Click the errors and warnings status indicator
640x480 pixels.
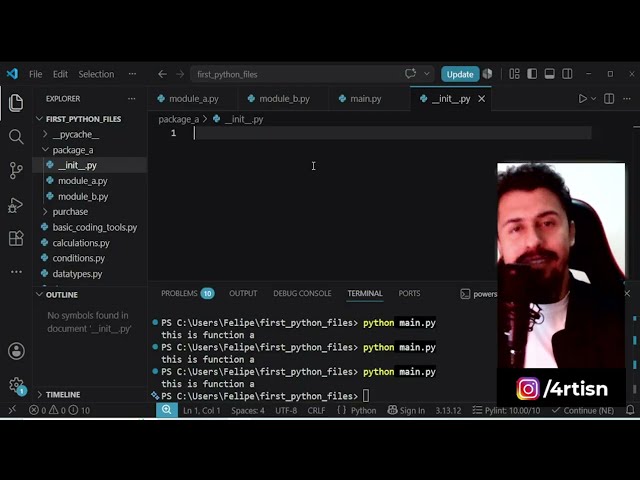pyautogui.click(x=59, y=410)
